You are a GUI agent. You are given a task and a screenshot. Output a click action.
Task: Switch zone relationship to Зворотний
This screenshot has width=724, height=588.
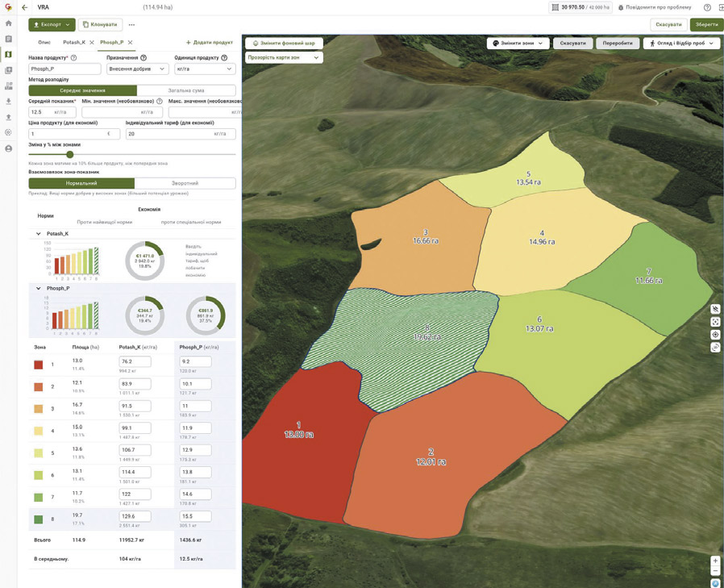click(x=185, y=183)
